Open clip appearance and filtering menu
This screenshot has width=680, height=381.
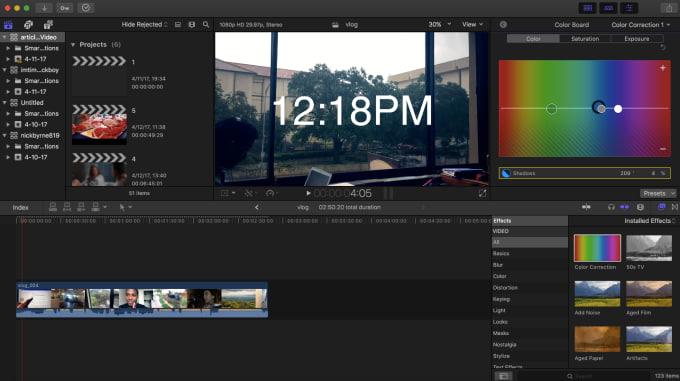point(192,25)
